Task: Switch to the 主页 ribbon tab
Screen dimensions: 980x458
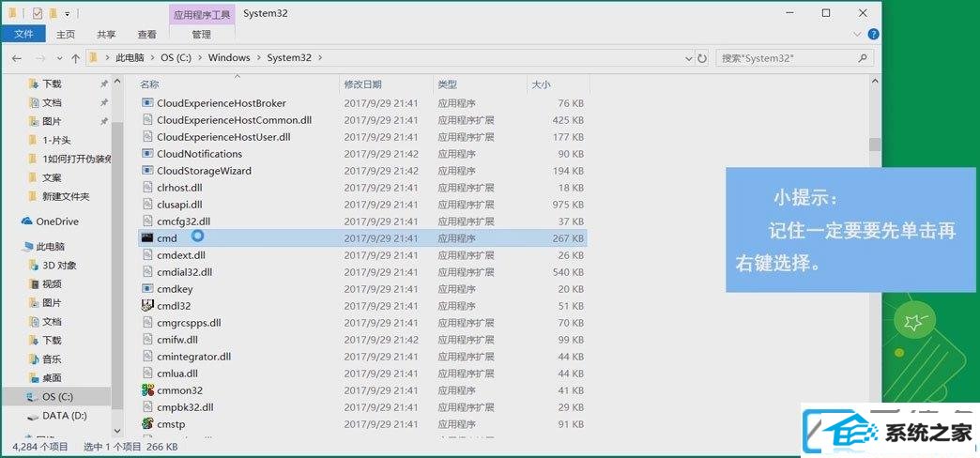Action: [66, 35]
